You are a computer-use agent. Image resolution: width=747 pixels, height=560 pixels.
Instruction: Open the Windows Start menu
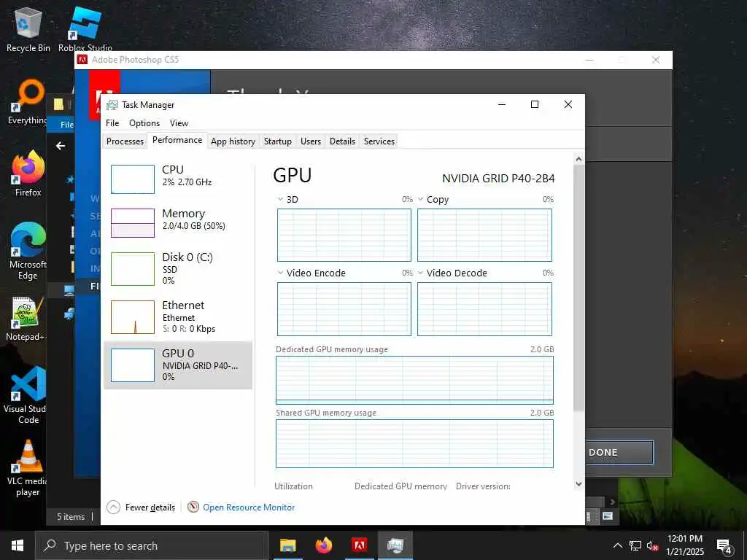(18, 545)
